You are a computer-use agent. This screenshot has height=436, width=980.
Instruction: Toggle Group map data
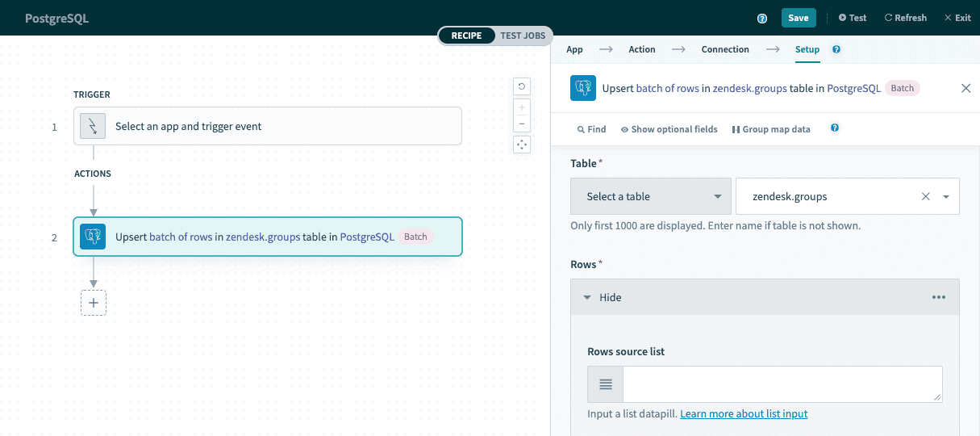pyautogui.click(x=770, y=129)
